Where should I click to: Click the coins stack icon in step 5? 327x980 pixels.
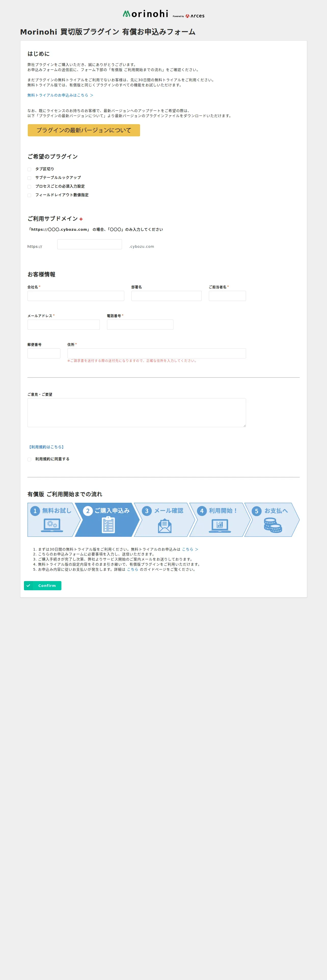[x=272, y=525]
